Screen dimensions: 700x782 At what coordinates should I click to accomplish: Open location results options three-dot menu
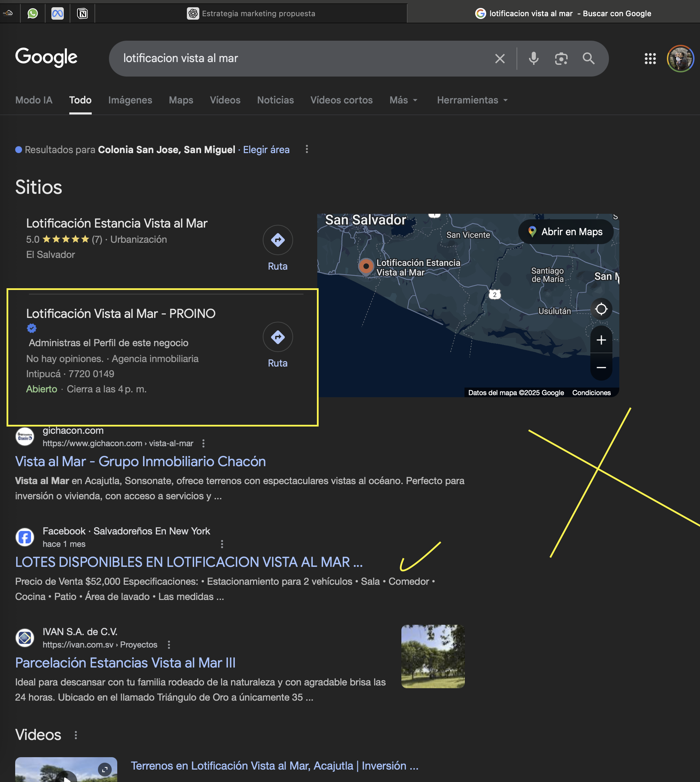pyautogui.click(x=307, y=149)
